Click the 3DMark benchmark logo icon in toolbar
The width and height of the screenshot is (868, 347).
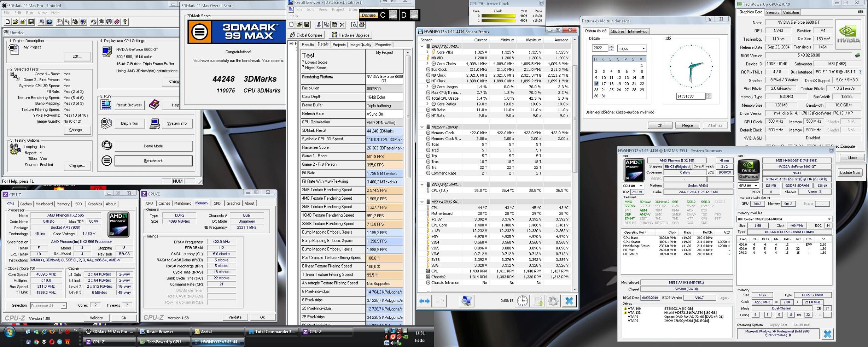click(x=101, y=22)
